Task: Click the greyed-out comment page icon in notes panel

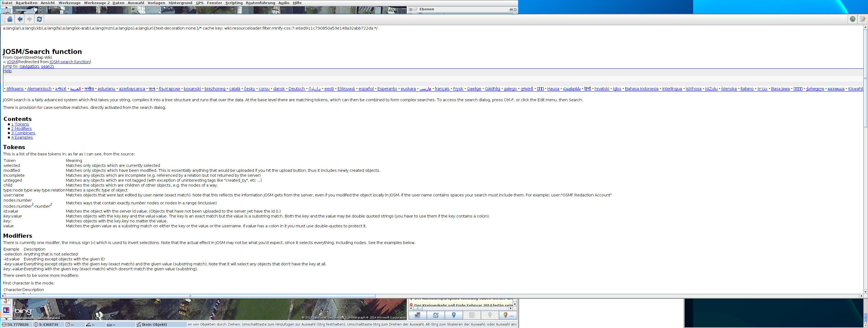Action: [472, 315]
